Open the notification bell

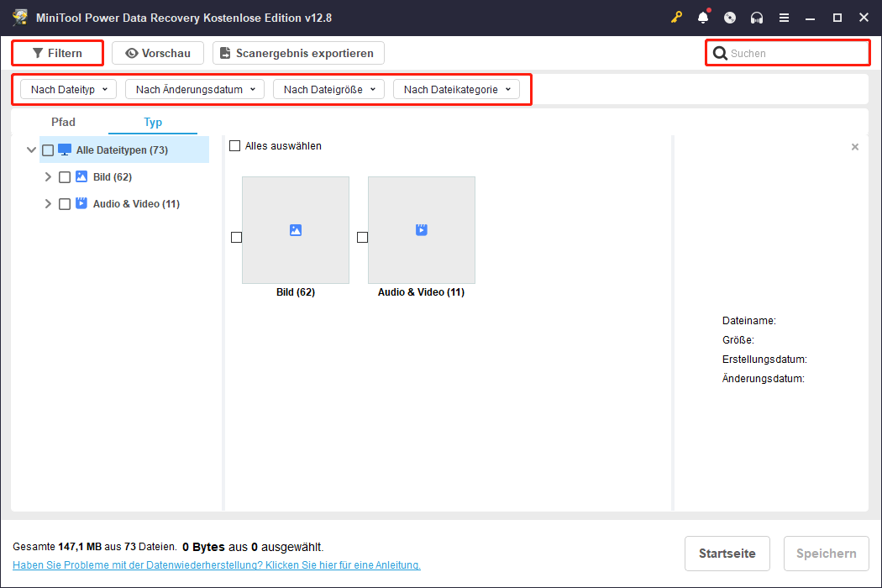tap(703, 17)
